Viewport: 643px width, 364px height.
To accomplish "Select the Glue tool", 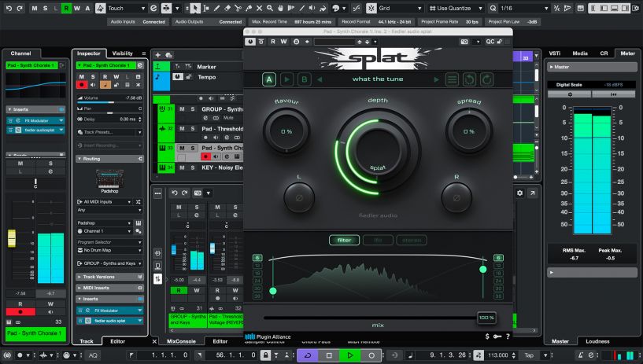I will (x=249, y=8).
